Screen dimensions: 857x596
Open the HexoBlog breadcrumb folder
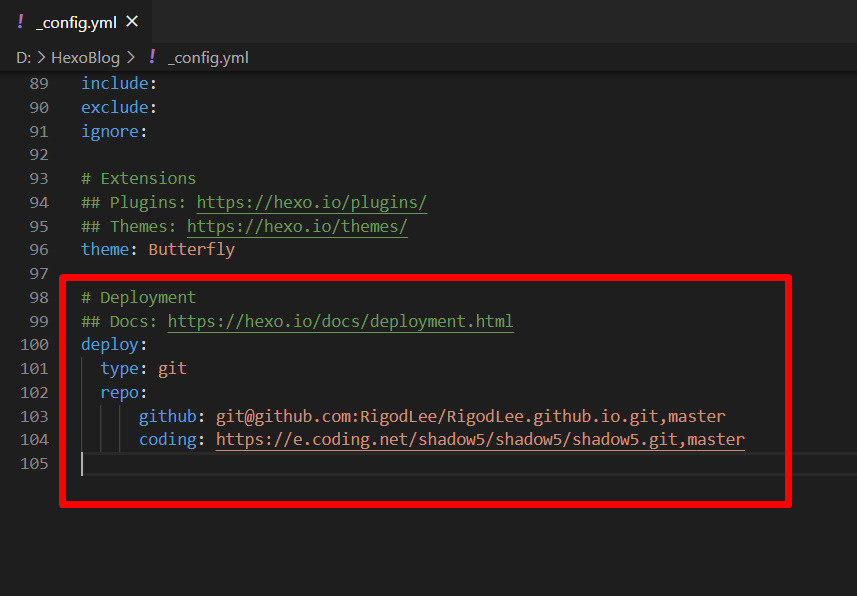(85, 57)
